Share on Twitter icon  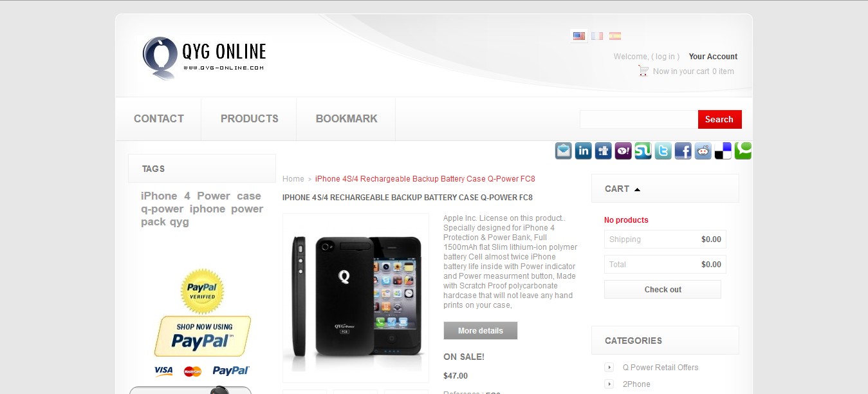click(x=663, y=151)
